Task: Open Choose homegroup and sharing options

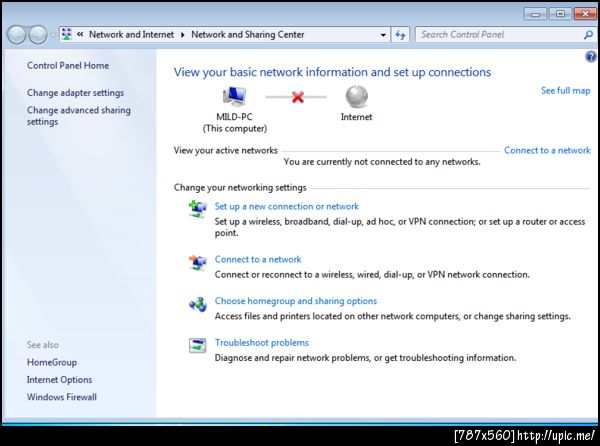Action: (296, 301)
